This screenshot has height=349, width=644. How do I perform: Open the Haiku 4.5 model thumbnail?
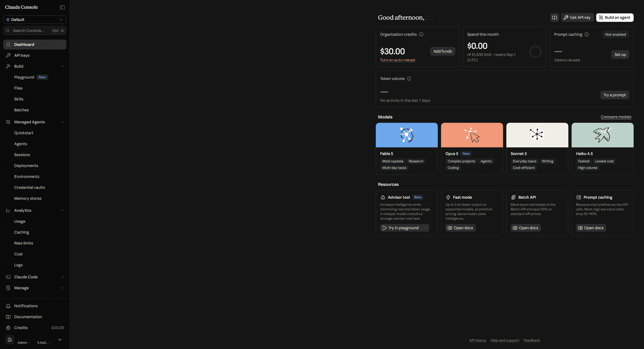[x=602, y=135]
